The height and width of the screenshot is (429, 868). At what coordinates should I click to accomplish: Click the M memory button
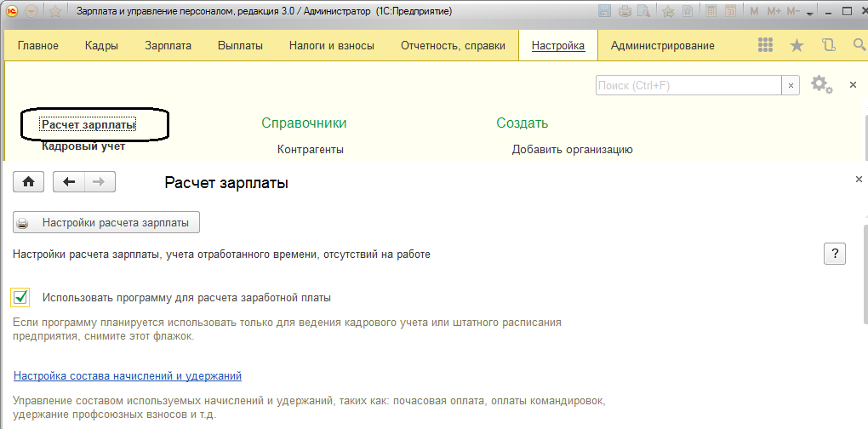click(x=754, y=12)
